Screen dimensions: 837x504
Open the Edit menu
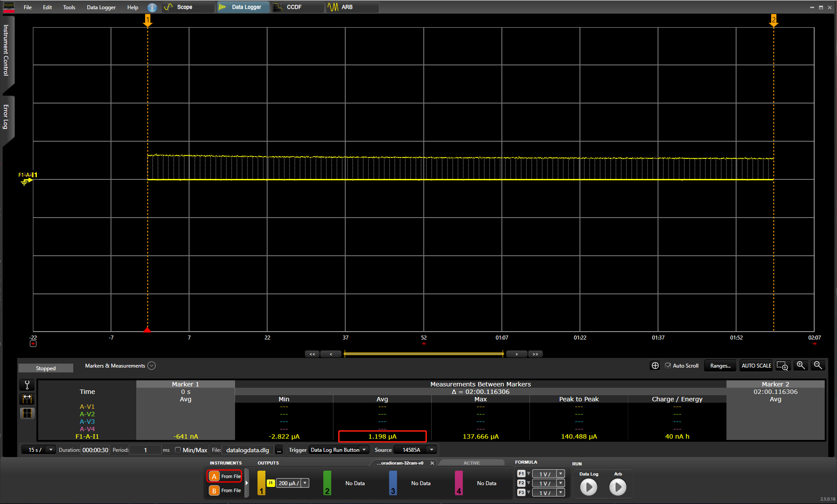click(x=47, y=7)
